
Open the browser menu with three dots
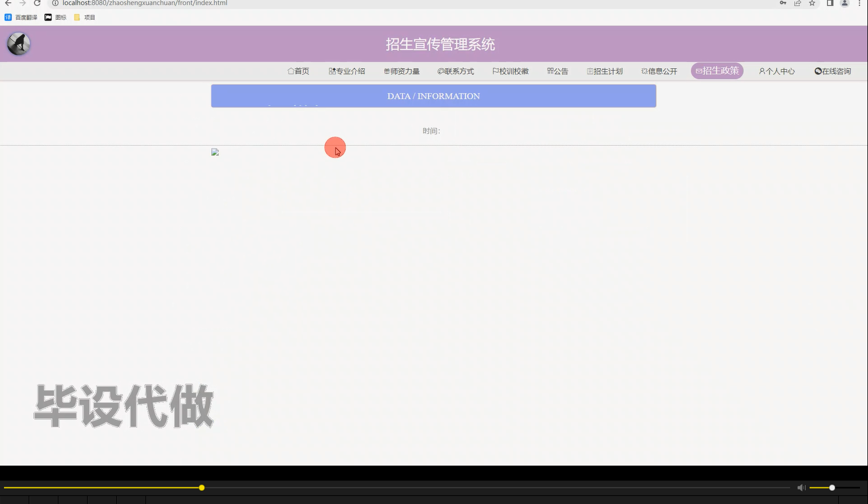[x=859, y=3]
